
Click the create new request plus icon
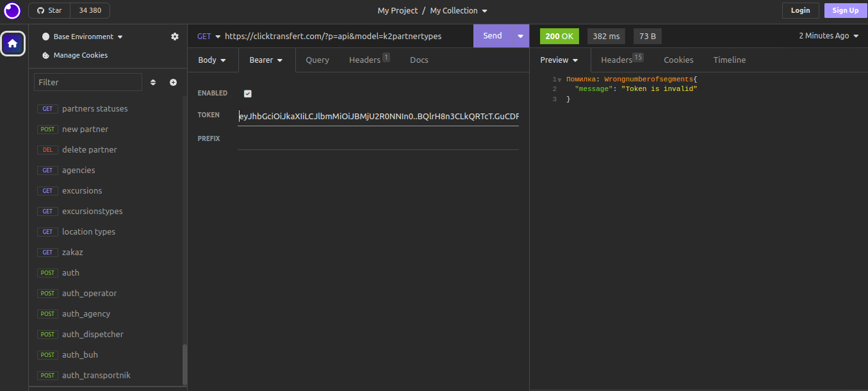click(173, 82)
